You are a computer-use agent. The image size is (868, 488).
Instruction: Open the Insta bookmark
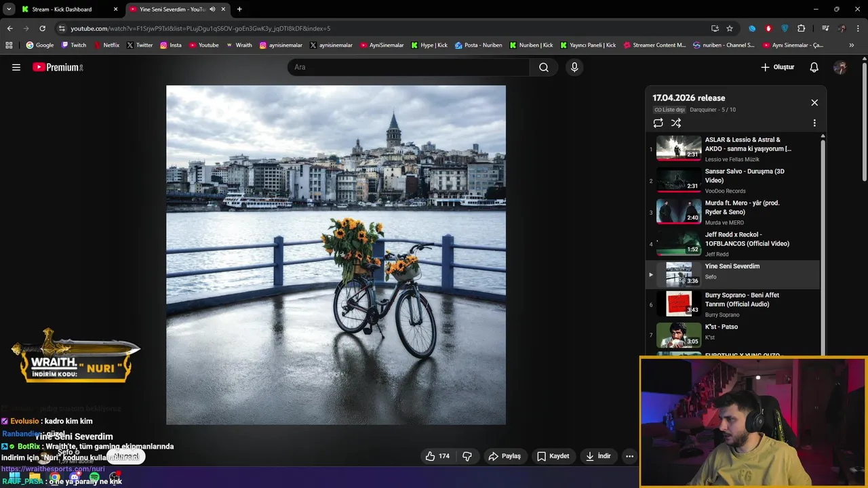point(171,45)
